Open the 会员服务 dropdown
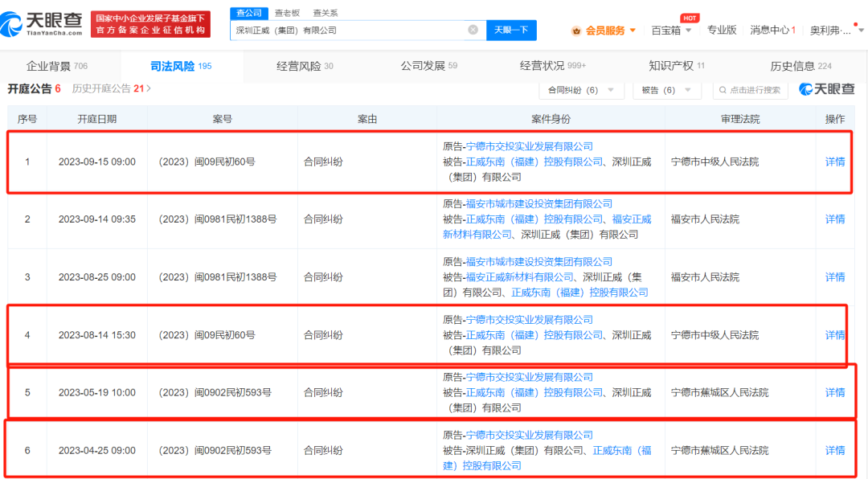This screenshot has width=868, height=479. point(611,31)
